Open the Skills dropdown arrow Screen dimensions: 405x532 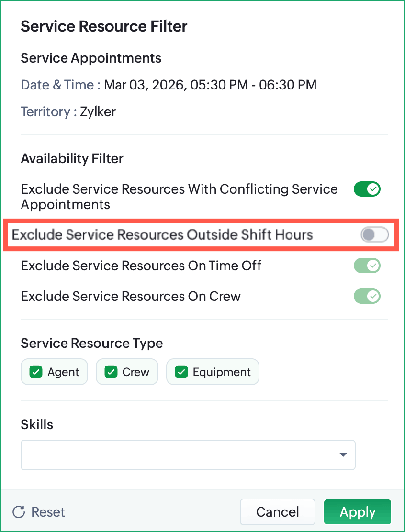(x=343, y=454)
